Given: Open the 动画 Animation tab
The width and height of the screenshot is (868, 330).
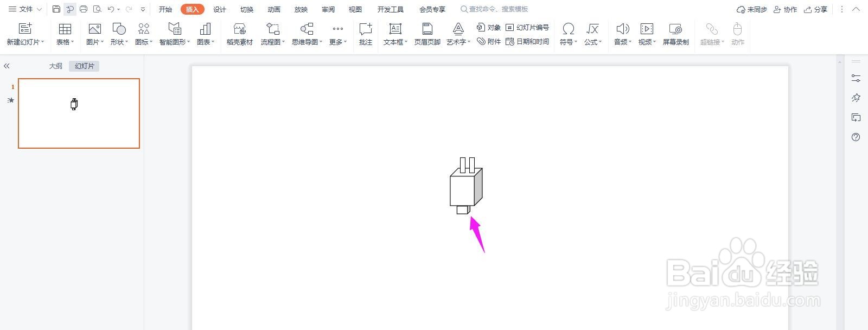Looking at the screenshot, I should [274, 9].
